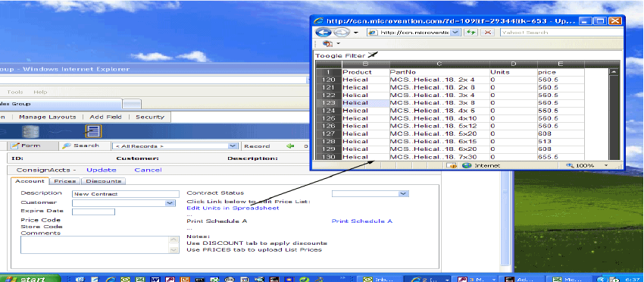The image size is (644, 282).
Task: Open the Ad... taskbar button
Action: (x=523, y=279)
